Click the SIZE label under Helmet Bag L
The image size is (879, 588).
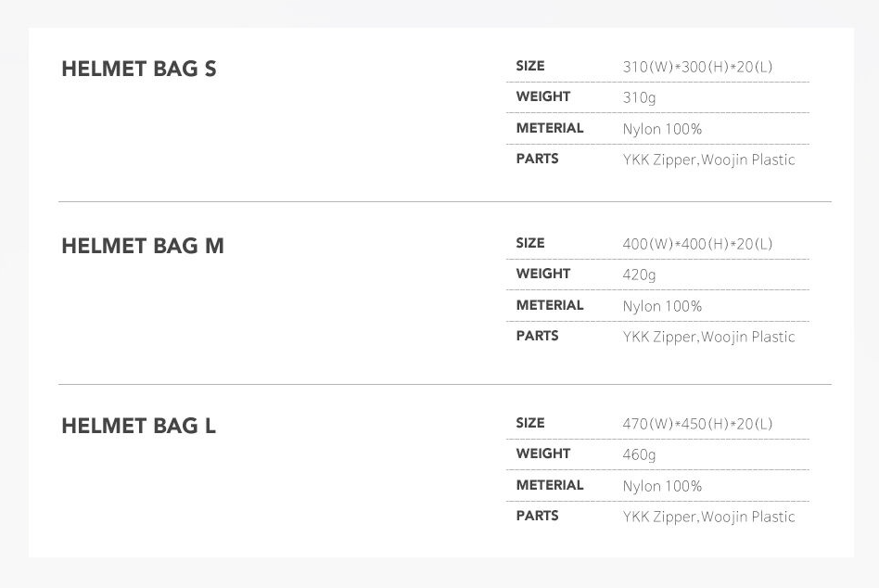tap(530, 423)
